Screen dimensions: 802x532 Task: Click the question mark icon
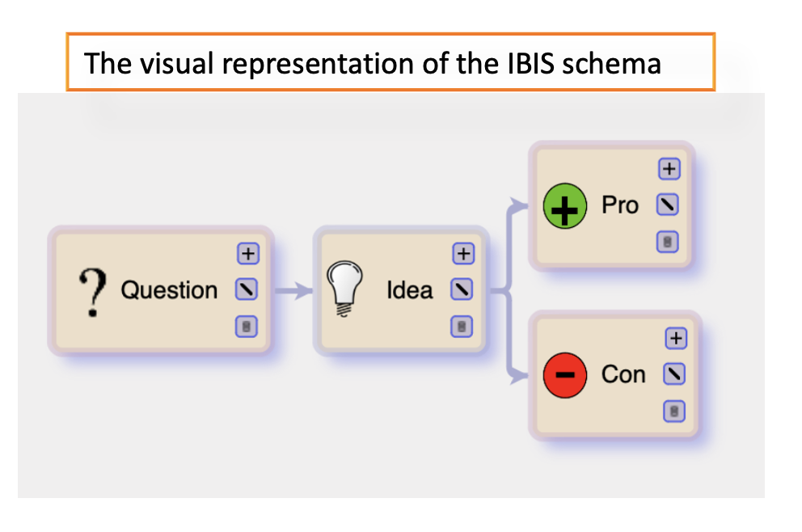[95, 292]
